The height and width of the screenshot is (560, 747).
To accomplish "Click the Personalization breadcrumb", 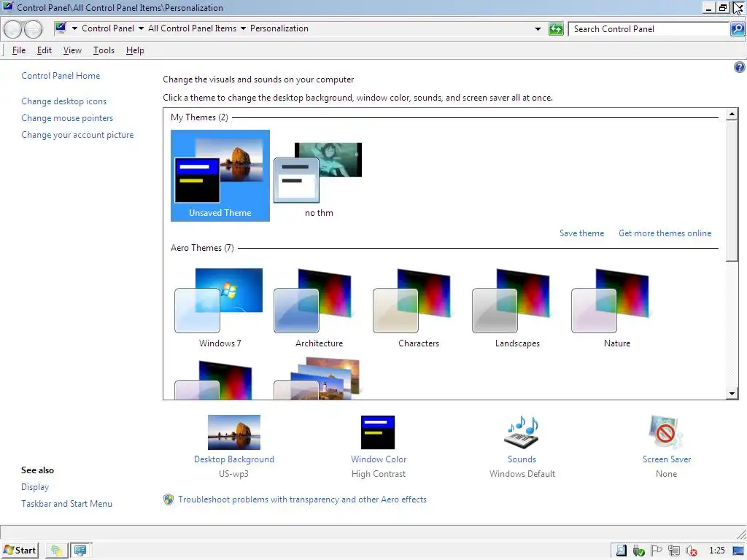I will coord(279,28).
